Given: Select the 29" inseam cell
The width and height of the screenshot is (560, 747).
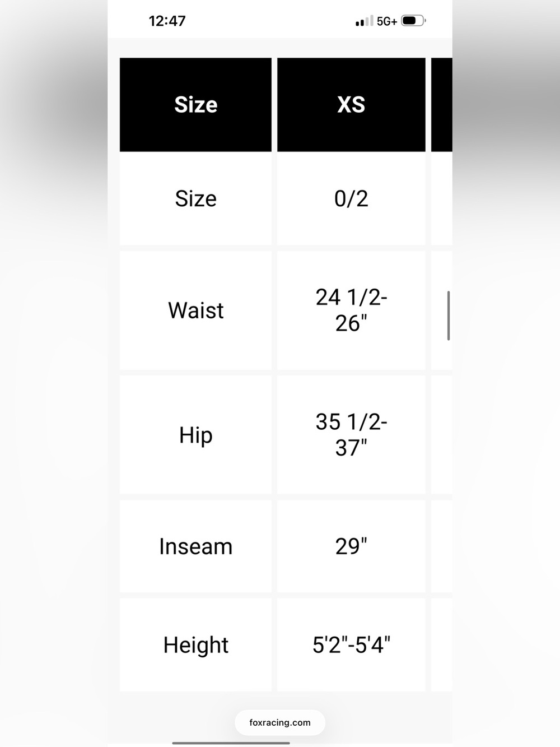Looking at the screenshot, I should (x=351, y=546).
